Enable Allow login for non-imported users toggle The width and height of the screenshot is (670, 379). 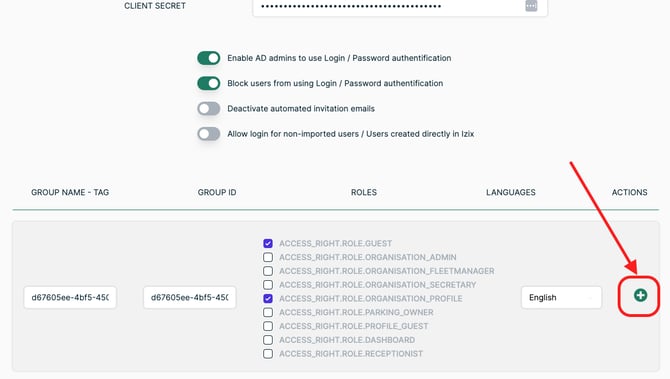pos(209,134)
